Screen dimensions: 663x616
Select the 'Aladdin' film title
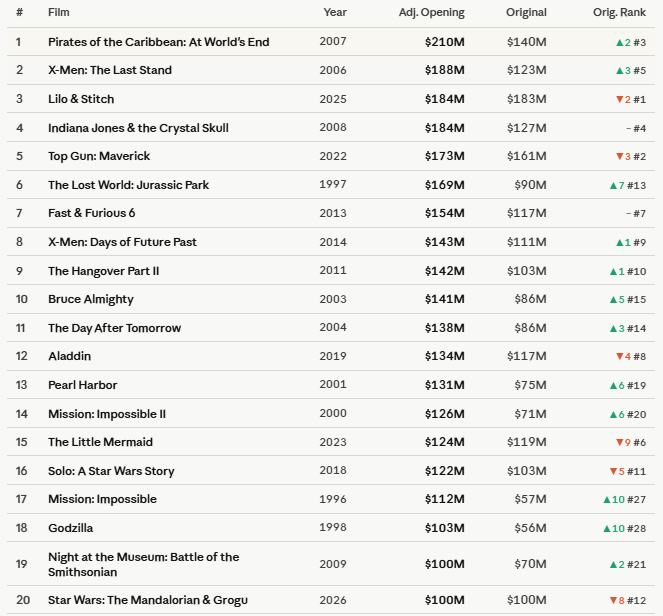(69, 356)
